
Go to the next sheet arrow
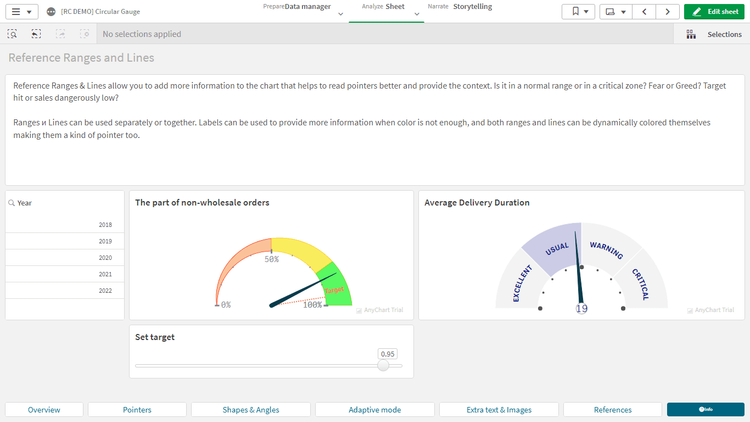[668, 12]
